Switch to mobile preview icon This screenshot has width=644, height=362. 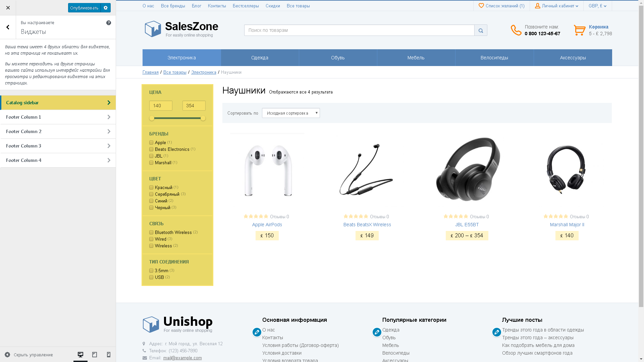(x=109, y=355)
